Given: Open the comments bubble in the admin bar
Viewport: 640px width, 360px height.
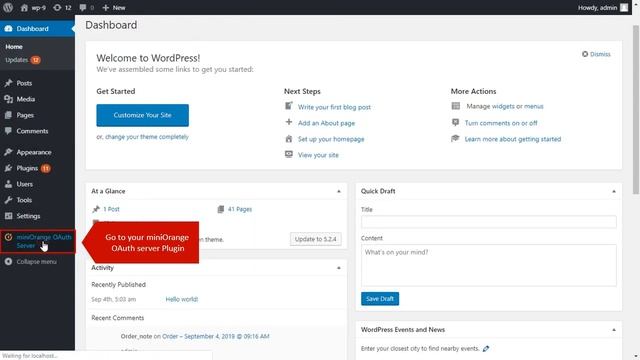Looking at the screenshot, I should coord(87,7).
